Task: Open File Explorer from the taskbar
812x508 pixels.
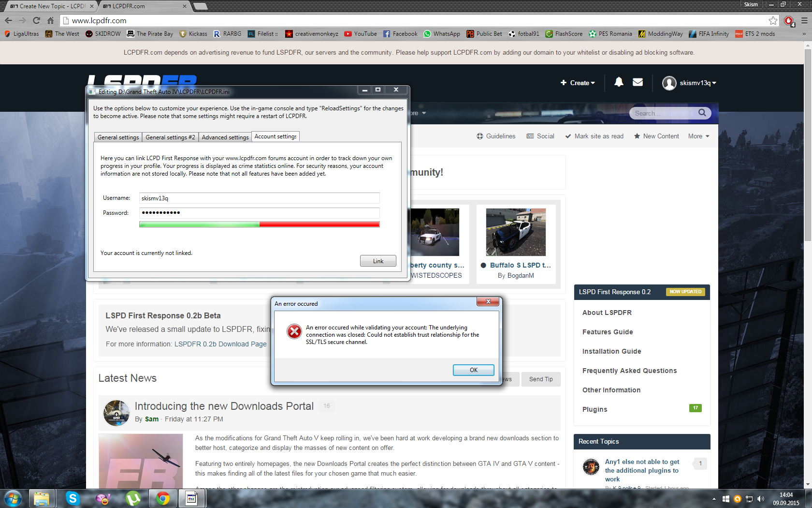Action: (42, 498)
